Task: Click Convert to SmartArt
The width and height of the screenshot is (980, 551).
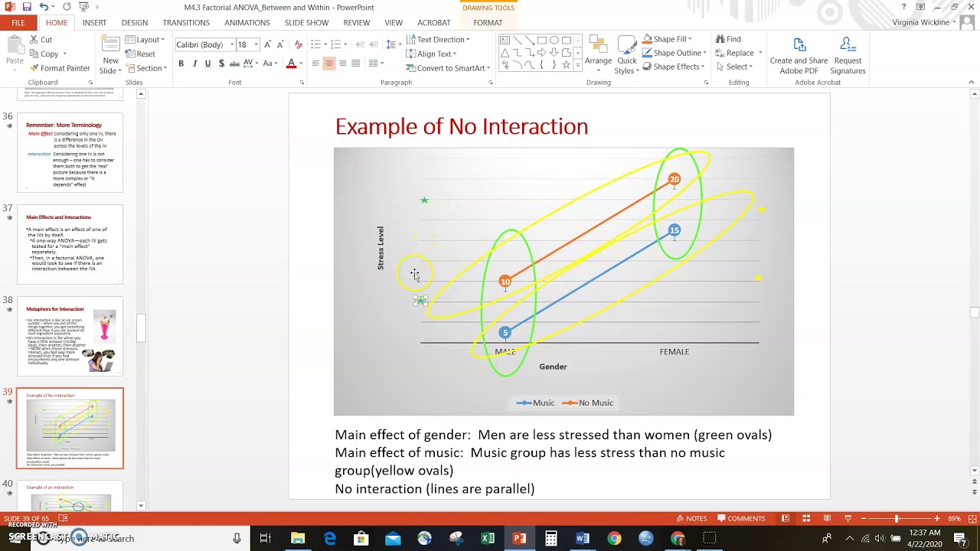Action: pos(447,68)
